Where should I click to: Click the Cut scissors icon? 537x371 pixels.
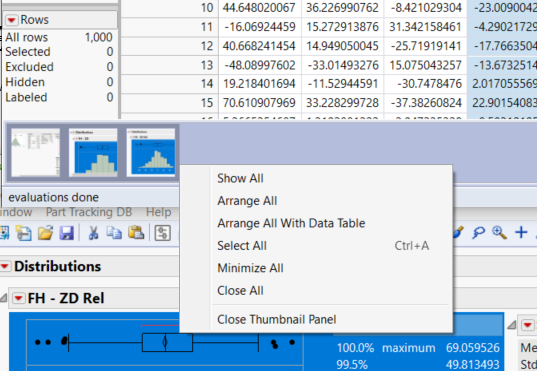pyautogui.click(x=93, y=233)
